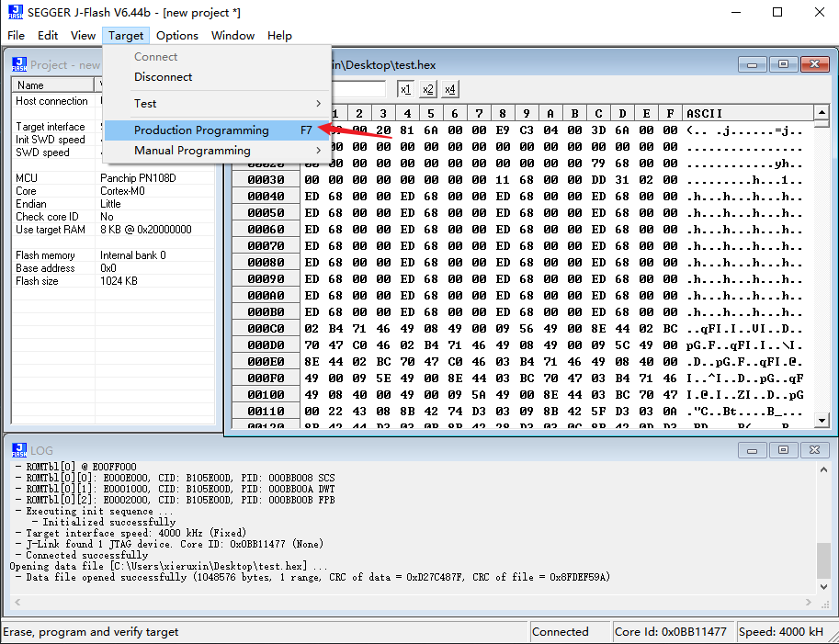Select the Base address row
839x644 pixels.
point(113,268)
